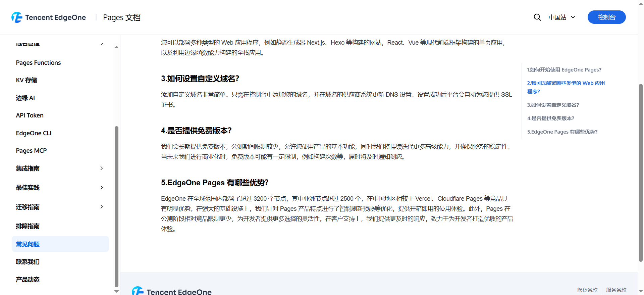This screenshot has width=644, height=295.
Task: Click sidebar scrollbar up arrow
Action: click(116, 47)
